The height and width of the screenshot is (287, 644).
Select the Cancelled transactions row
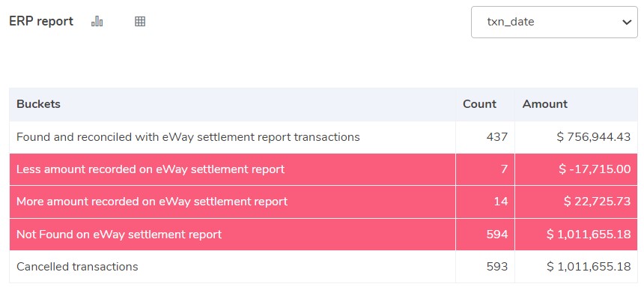coord(323,267)
